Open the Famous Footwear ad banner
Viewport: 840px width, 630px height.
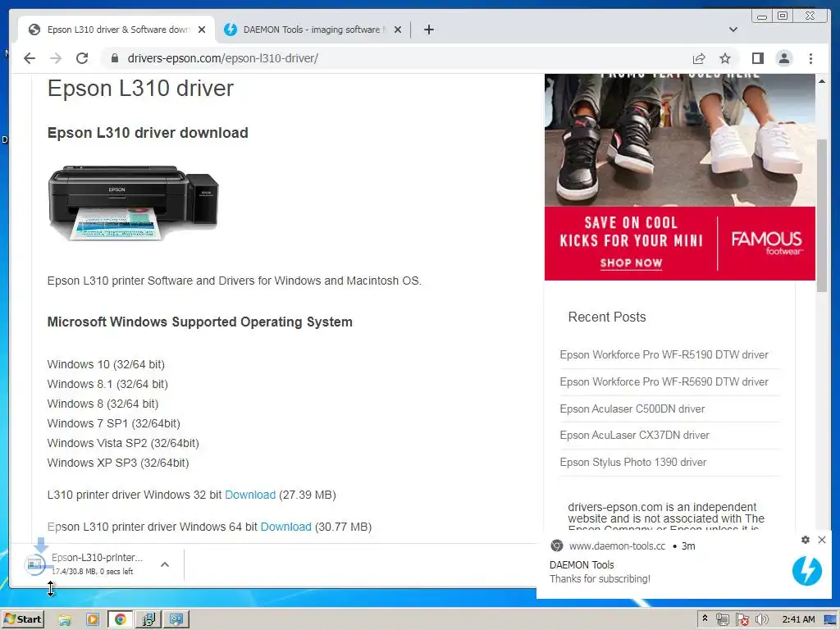click(x=680, y=177)
